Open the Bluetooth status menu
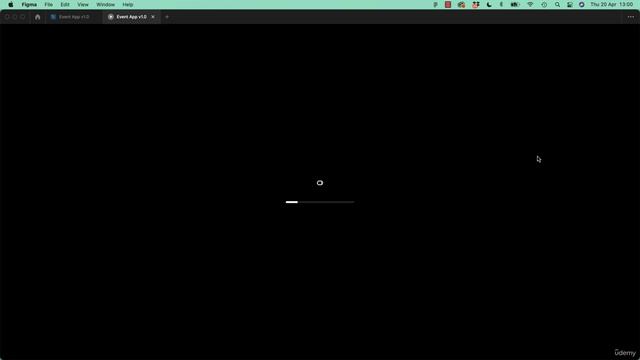 (501, 4)
